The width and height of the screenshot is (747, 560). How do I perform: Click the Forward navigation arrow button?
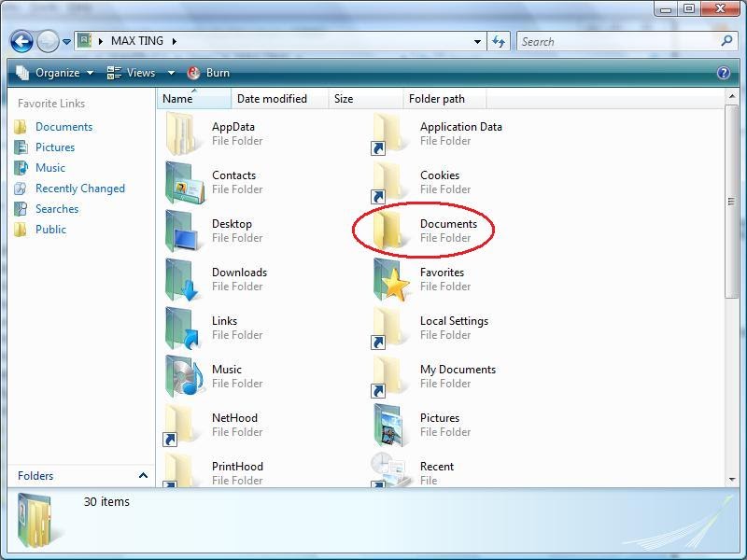[x=48, y=41]
